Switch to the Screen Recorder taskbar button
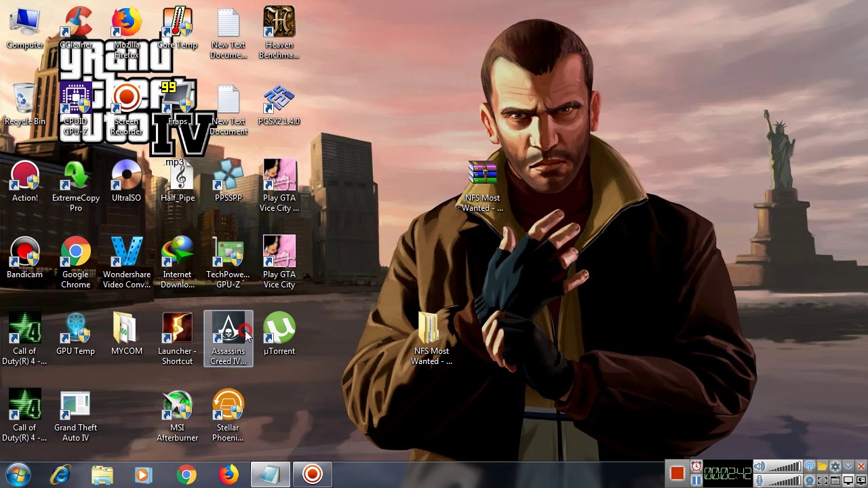The width and height of the screenshot is (868, 488). click(x=313, y=474)
